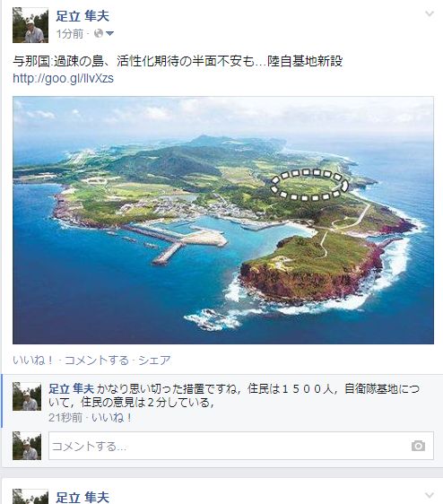Open 足立 隼夫 name on the second post
Screen dimensions: 443x504
(x=83, y=497)
